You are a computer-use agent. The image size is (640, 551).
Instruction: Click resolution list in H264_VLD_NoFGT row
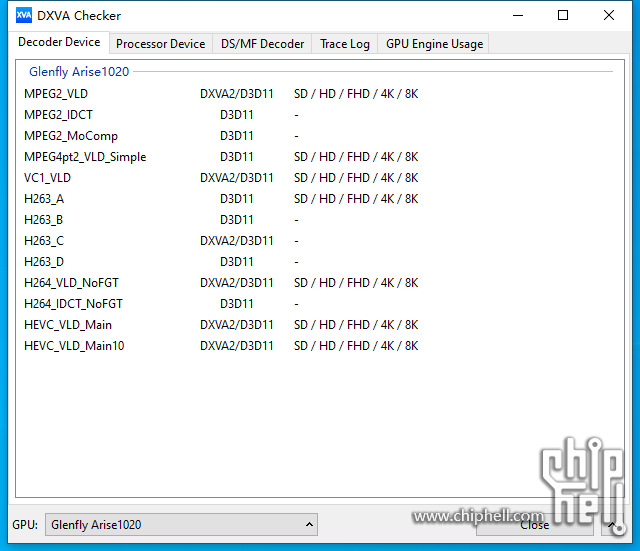(356, 283)
